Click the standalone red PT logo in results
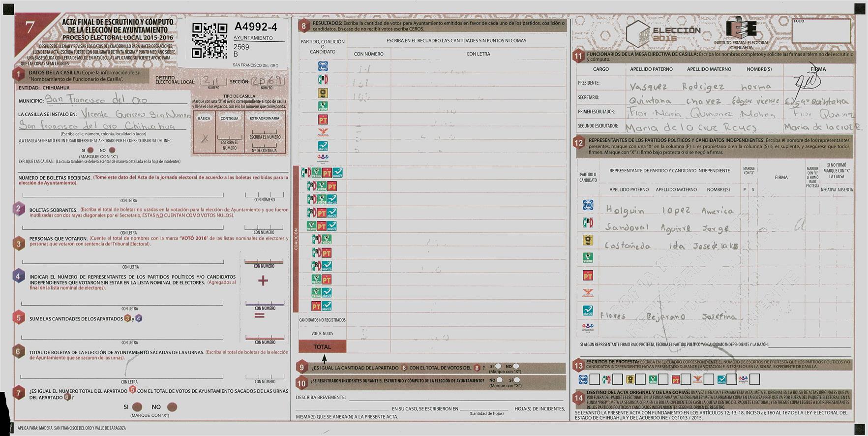Image resolution: width=868 pixels, height=436 pixels. pos(323,120)
